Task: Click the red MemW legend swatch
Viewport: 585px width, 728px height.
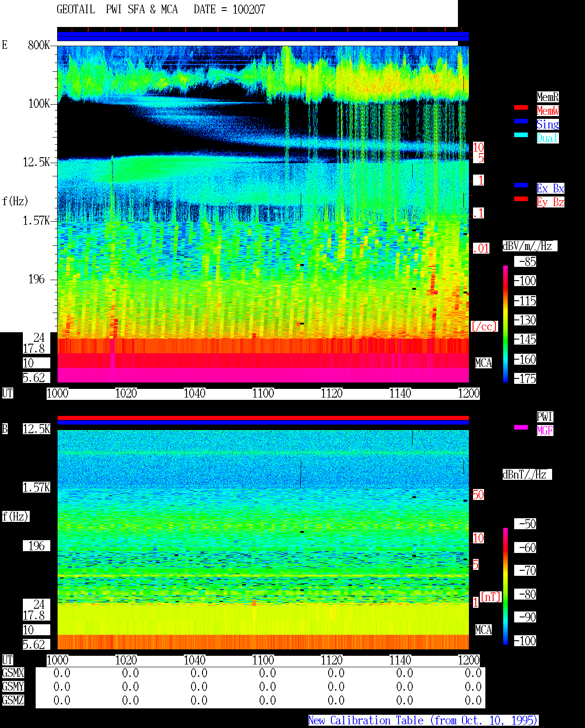Action: pyautogui.click(x=521, y=107)
